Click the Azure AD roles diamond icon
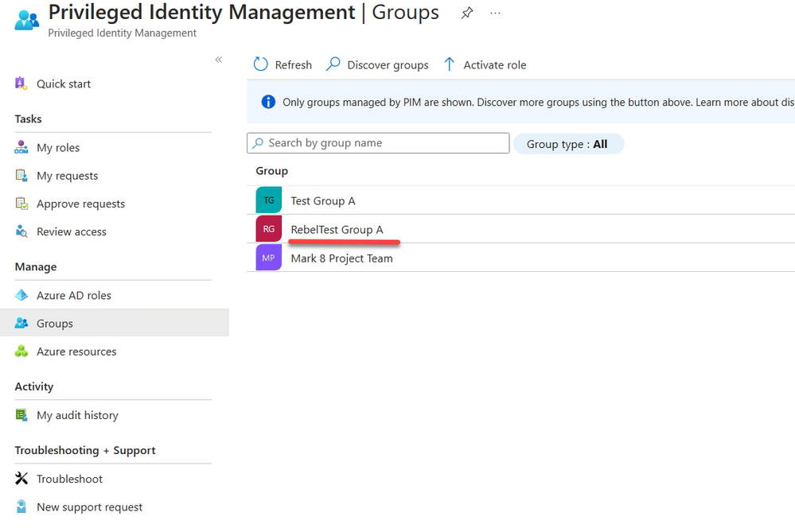Image resolution: width=795 pixels, height=532 pixels. [x=21, y=295]
